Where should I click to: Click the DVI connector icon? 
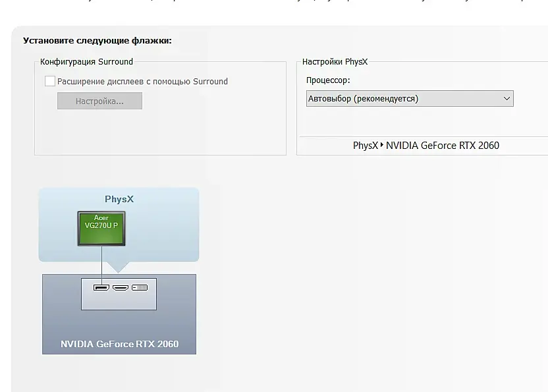(x=140, y=287)
